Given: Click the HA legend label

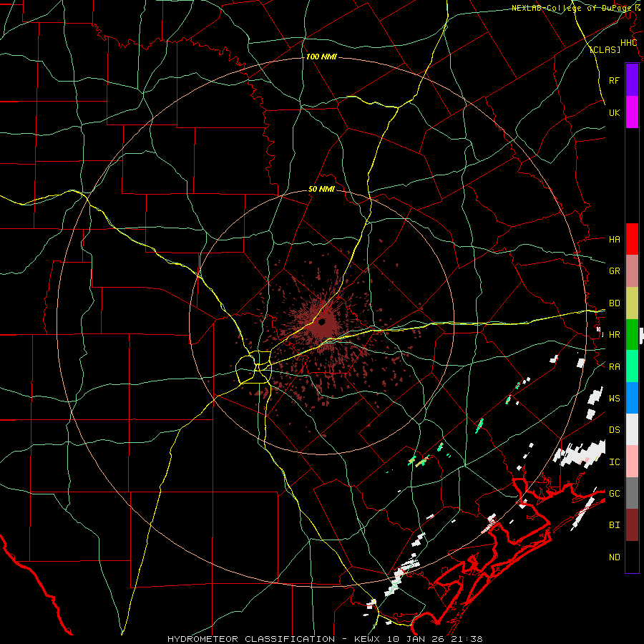Looking at the screenshot, I should tap(614, 239).
